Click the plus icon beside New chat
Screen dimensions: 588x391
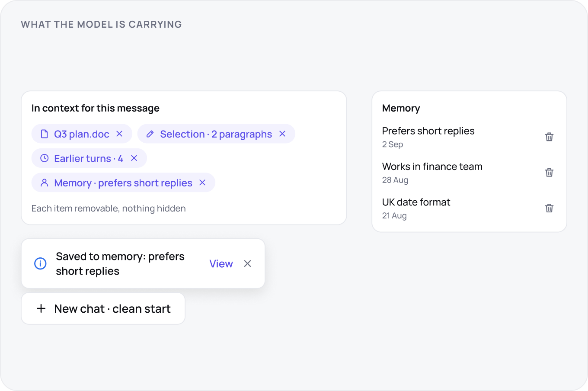tap(41, 308)
